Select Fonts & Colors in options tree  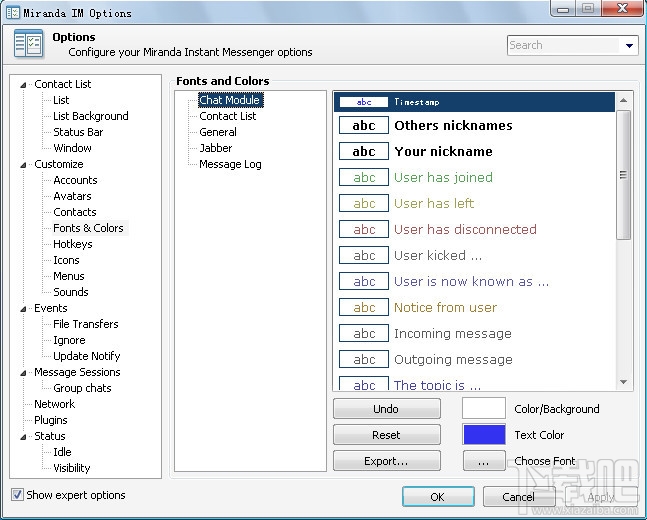point(88,228)
